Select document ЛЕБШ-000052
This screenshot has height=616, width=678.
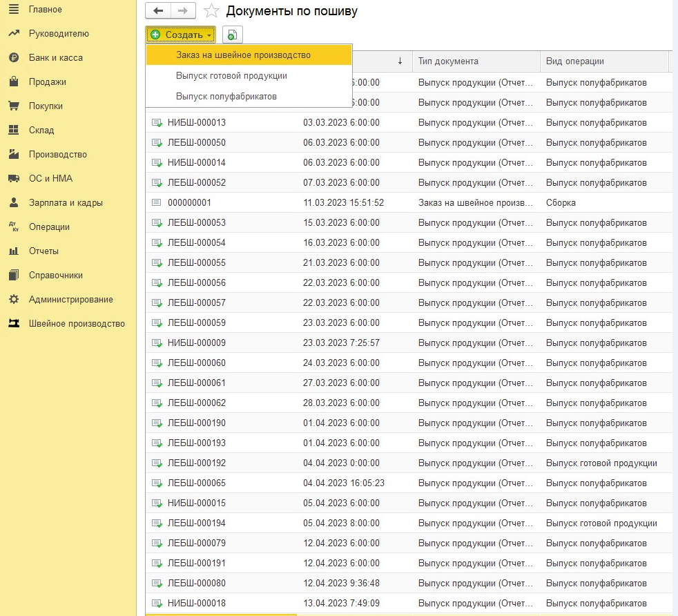[x=197, y=182]
